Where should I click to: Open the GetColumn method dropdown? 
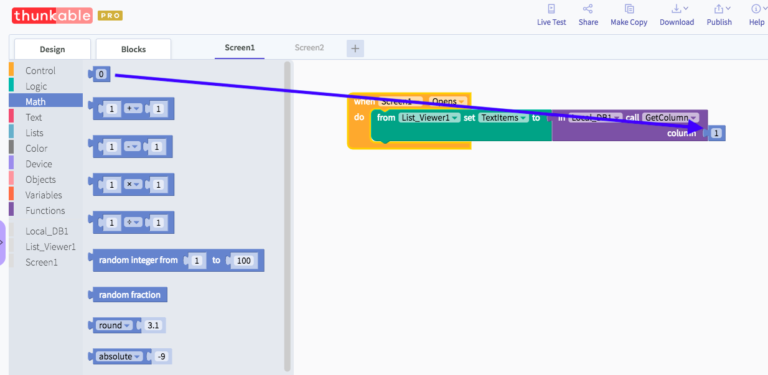tap(670, 118)
